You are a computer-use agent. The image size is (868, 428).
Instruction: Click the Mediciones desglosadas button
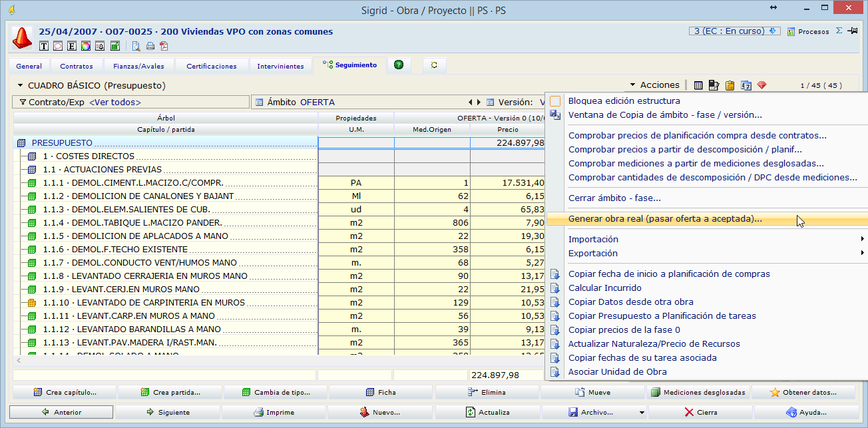coord(698,393)
